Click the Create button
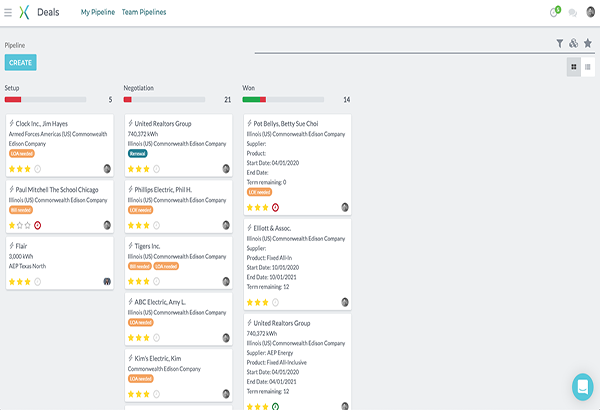Screen dimensions: 600x410 tap(20, 63)
